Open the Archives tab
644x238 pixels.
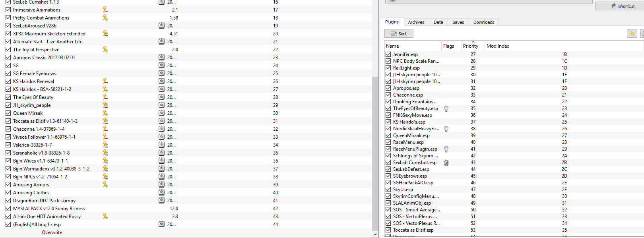tap(416, 22)
